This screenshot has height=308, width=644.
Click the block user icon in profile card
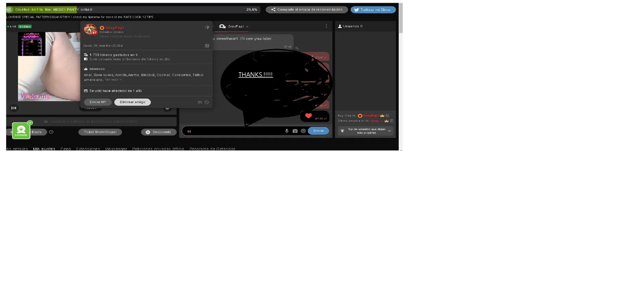(x=207, y=102)
